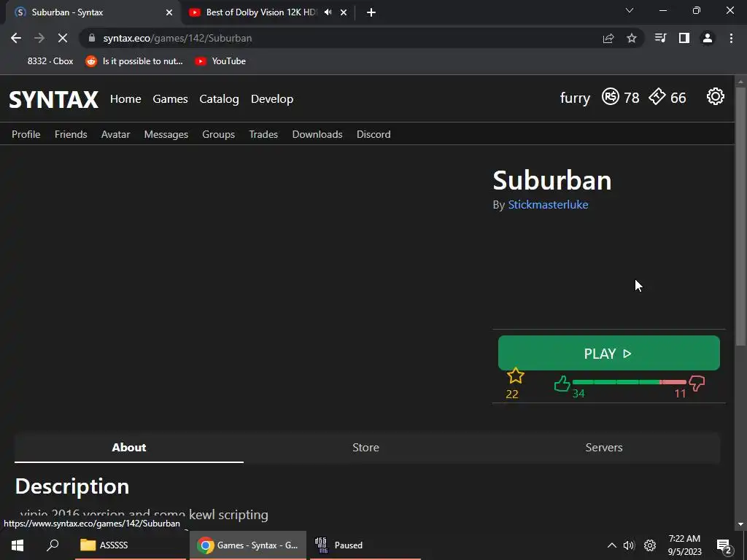Image resolution: width=747 pixels, height=560 pixels.
Task: Click the scrollbar down arrow
Action: pos(740,524)
